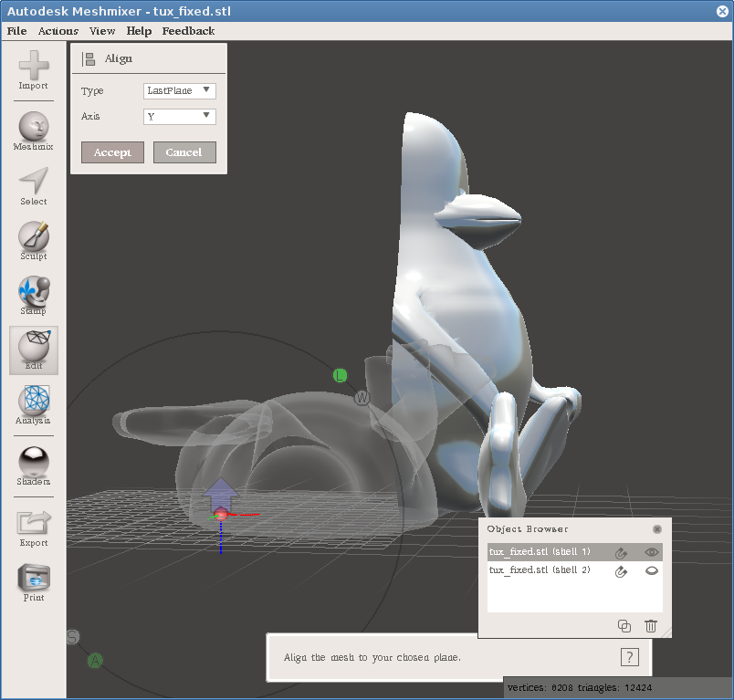Viewport: 734px width, 700px height.
Task: Open the File menu
Action: pos(16,31)
